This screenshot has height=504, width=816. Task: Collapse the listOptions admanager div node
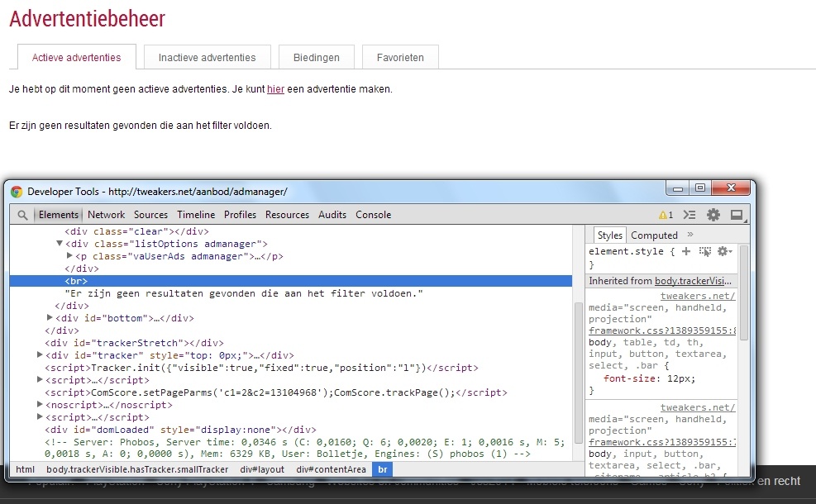60,244
